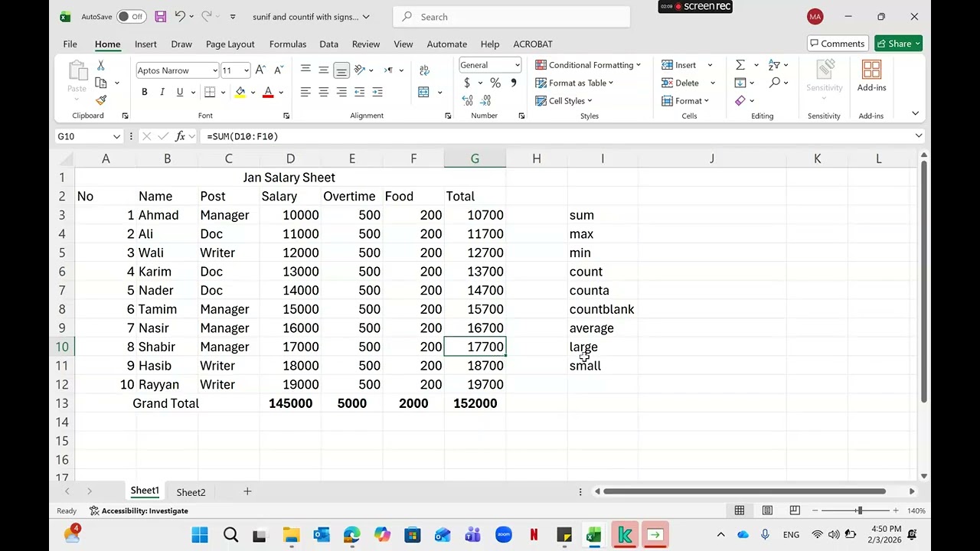This screenshot has height=551, width=980.
Task: Click the Increase Indent icon
Action: 377,92
